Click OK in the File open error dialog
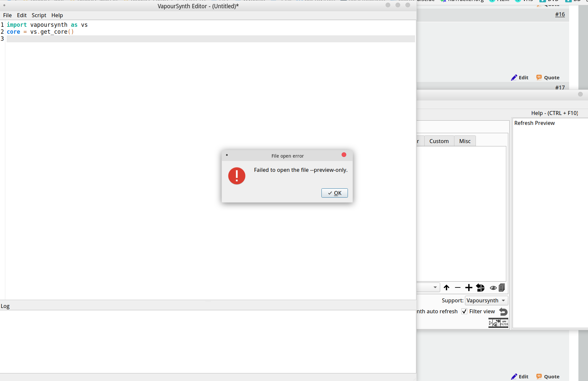The image size is (588, 381). click(x=334, y=193)
